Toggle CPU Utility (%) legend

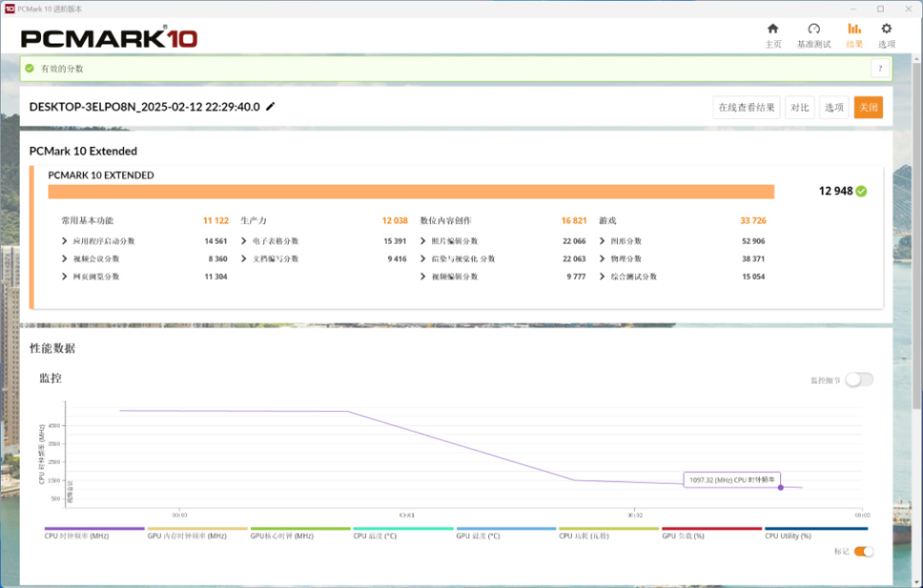tap(816, 533)
